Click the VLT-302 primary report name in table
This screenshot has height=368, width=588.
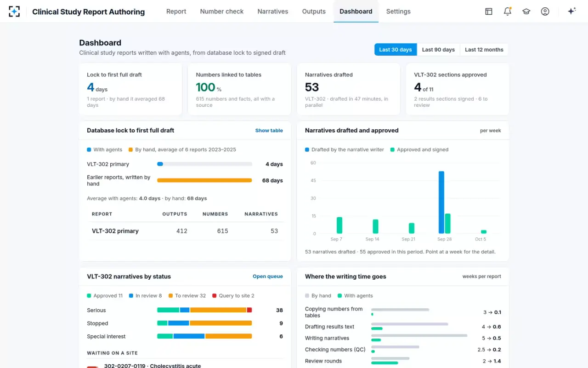tap(115, 231)
